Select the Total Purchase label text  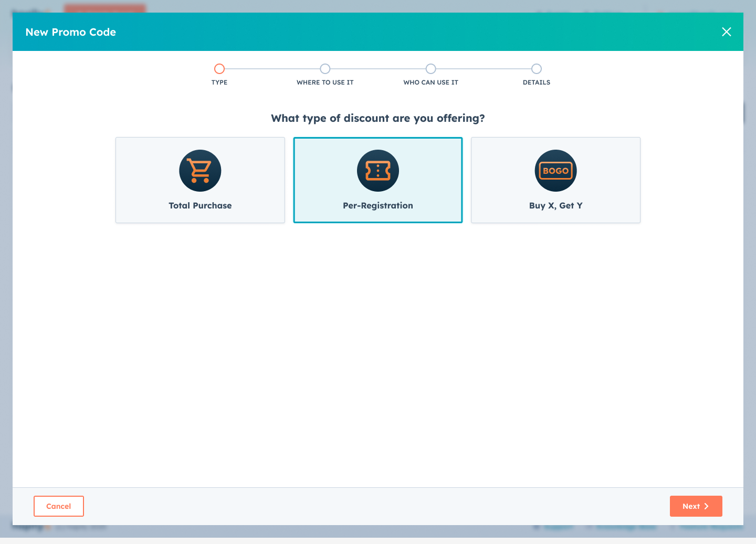(x=200, y=206)
